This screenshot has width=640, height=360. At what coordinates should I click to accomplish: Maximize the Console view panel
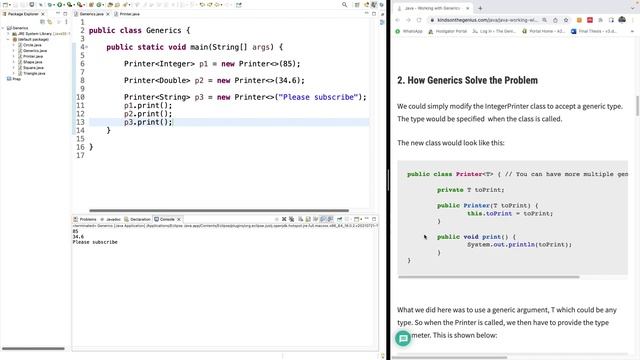point(374,219)
